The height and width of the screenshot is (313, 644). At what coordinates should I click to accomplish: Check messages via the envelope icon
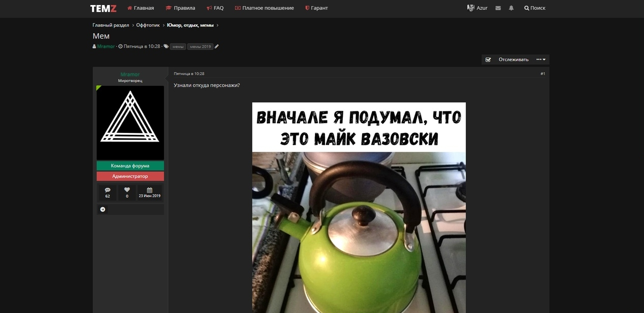[498, 8]
